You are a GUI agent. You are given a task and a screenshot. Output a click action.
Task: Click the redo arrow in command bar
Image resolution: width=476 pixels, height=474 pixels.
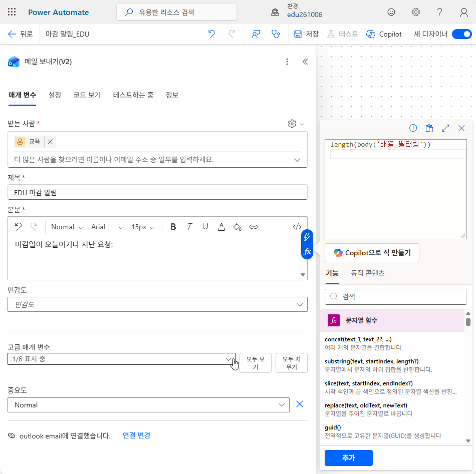(x=231, y=34)
